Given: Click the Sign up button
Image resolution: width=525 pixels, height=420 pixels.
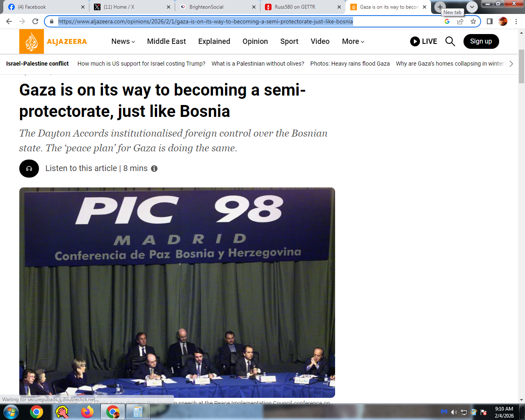Looking at the screenshot, I should tap(481, 41).
